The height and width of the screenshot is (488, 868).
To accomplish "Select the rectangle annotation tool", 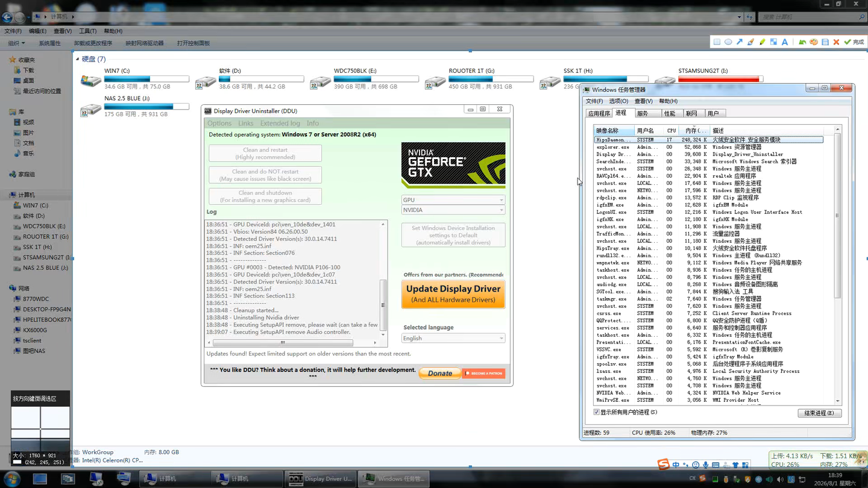I will click(717, 42).
